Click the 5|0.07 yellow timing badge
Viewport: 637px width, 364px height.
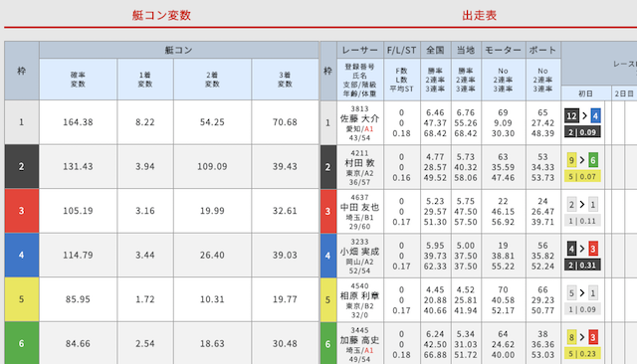tap(582, 177)
